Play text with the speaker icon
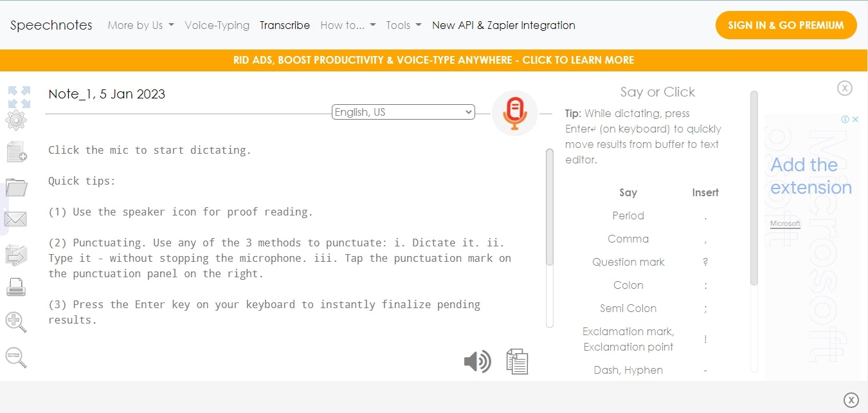This screenshot has width=868, height=413. (477, 362)
